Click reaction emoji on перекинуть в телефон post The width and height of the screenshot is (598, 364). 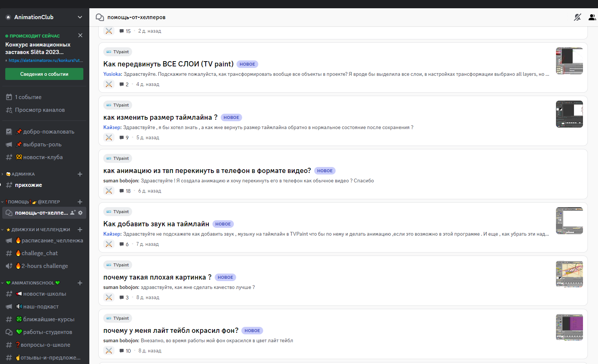point(109,191)
